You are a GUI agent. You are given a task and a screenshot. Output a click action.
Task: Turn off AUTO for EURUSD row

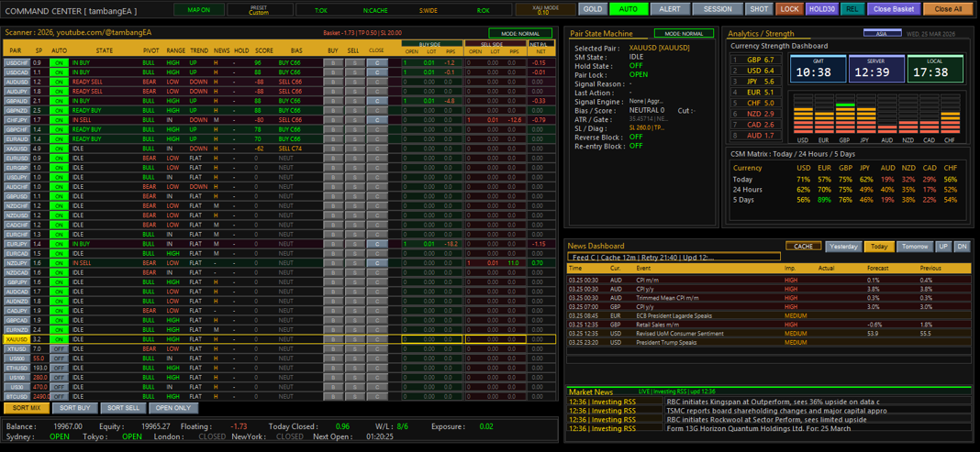coord(60,158)
